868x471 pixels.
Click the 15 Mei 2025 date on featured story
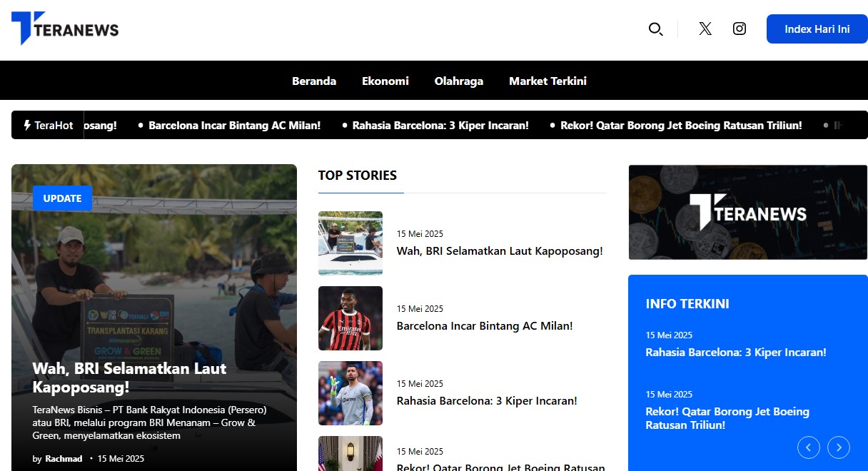point(121,459)
